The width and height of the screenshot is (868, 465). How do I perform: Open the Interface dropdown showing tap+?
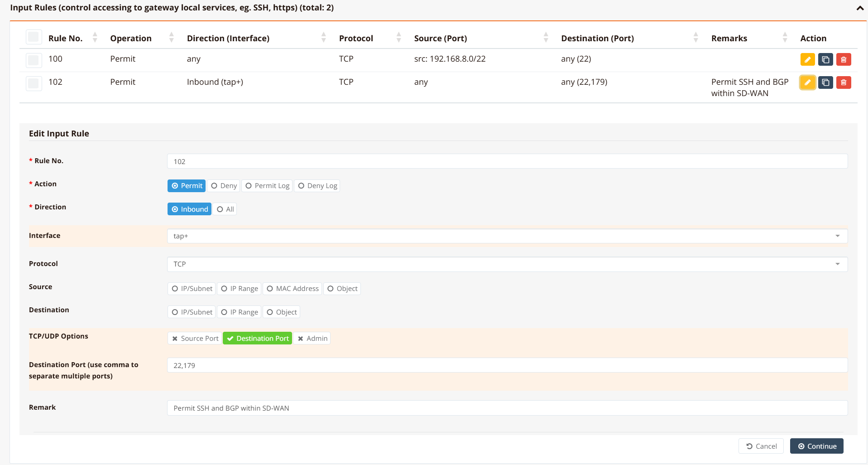tap(507, 236)
